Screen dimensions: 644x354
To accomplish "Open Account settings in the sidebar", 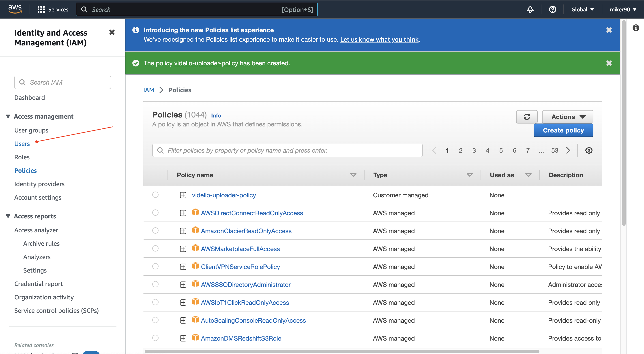I will (x=38, y=197).
